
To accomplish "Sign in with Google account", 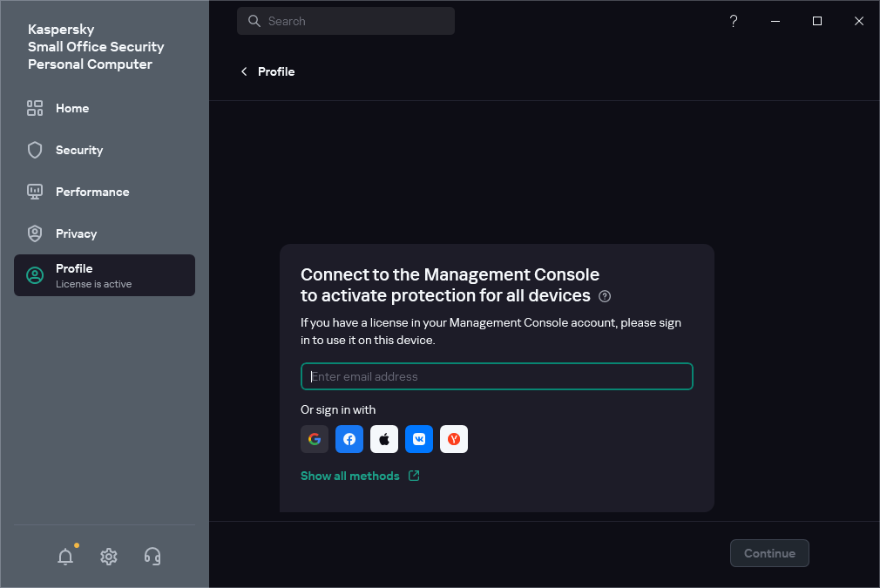I will pyautogui.click(x=315, y=439).
